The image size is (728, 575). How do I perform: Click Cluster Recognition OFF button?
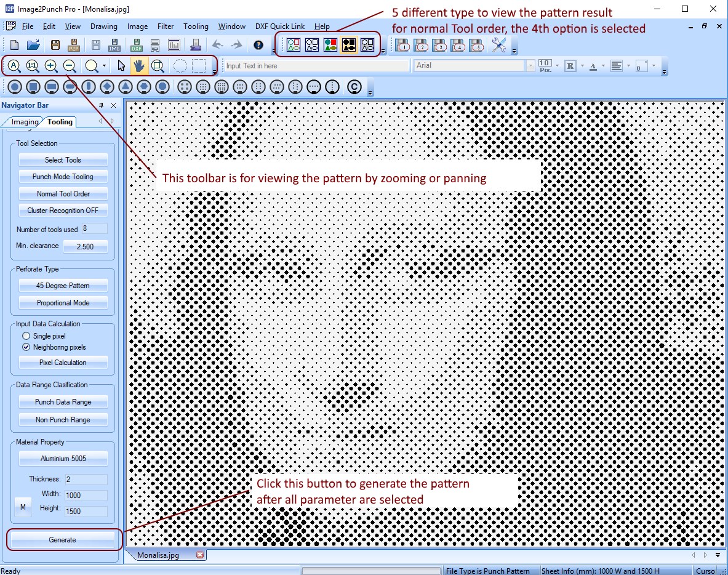63,211
